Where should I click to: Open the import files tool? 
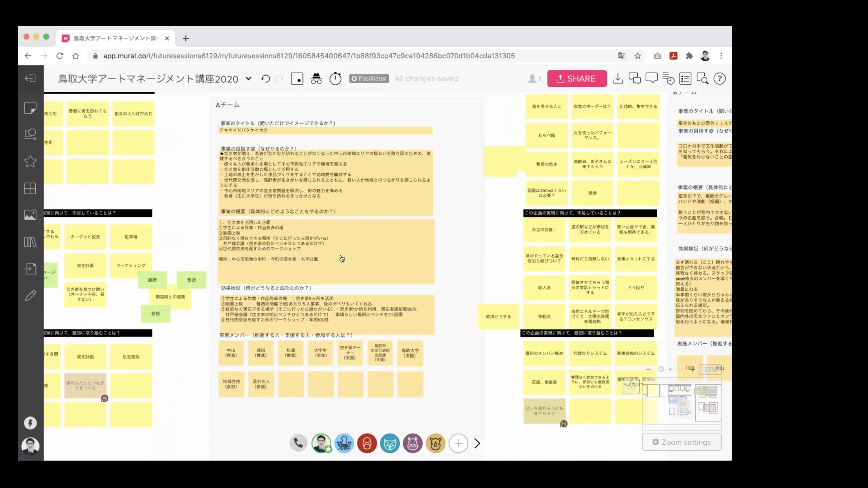coord(30,268)
